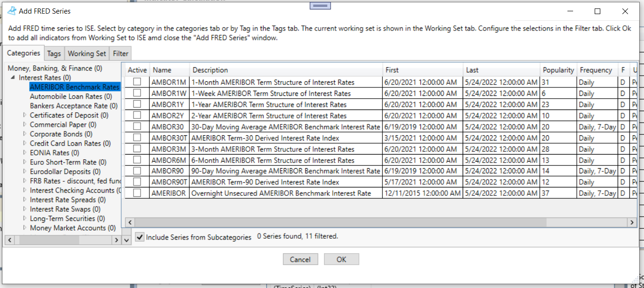Screen dimensions: 644x288
Task: Expand Euro Short-Term Rate node
Action: (x=25, y=162)
